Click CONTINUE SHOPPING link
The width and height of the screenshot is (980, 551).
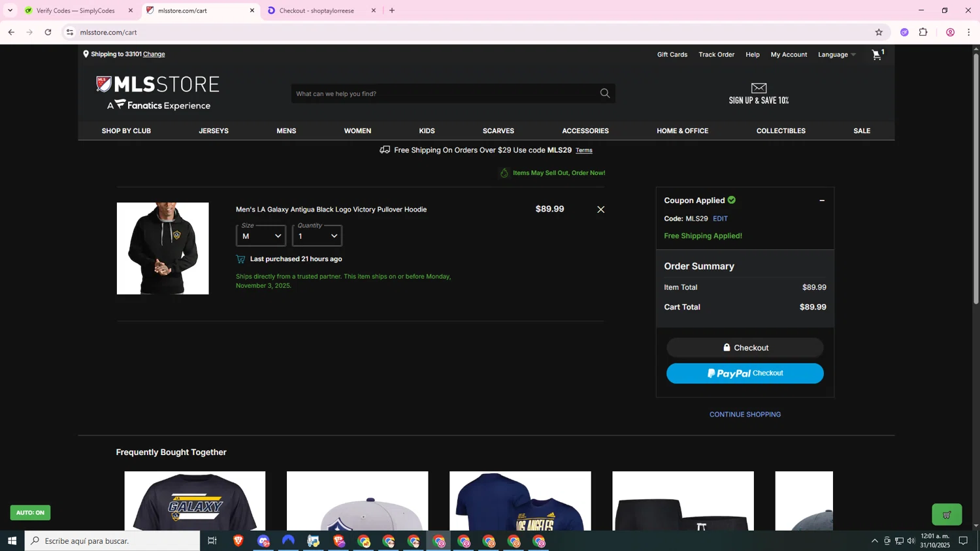[745, 415]
